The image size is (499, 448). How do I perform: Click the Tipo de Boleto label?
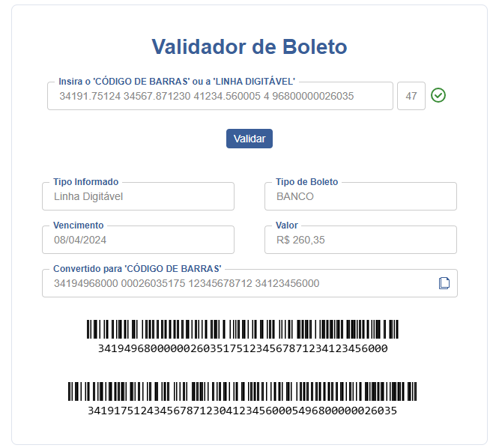click(x=307, y=182)
